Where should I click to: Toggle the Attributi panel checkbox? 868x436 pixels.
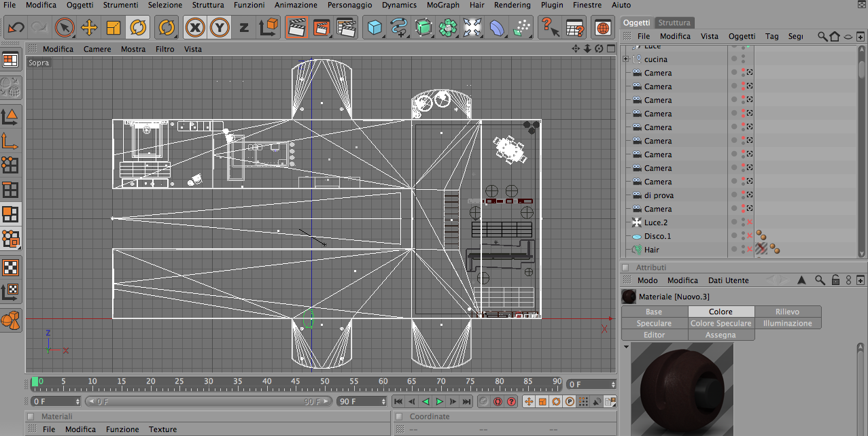tap(625, 267)
